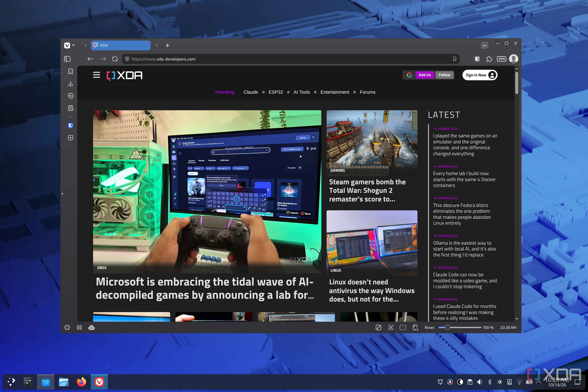
Task: Click Sign In Now
Action: (480, 75)
